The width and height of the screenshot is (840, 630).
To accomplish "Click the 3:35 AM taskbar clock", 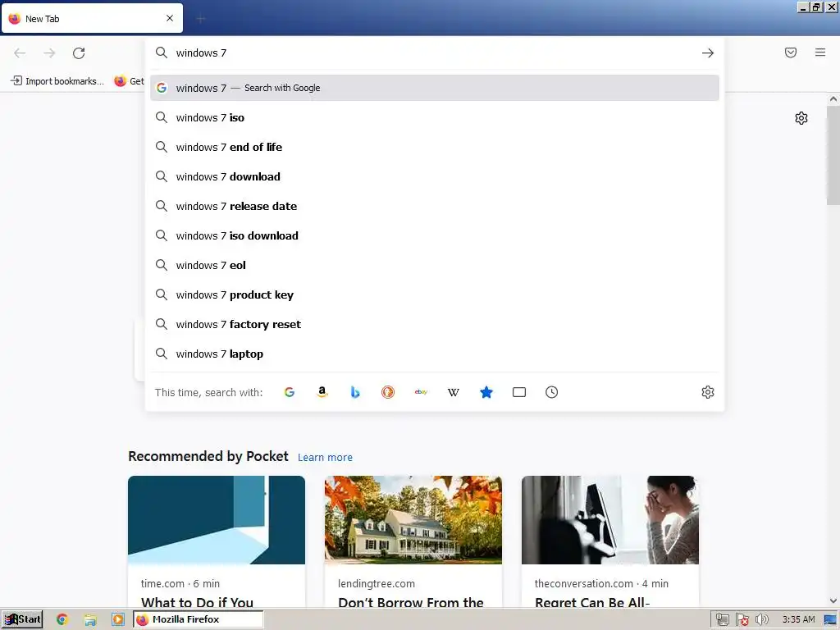I will tap(798, 620).
